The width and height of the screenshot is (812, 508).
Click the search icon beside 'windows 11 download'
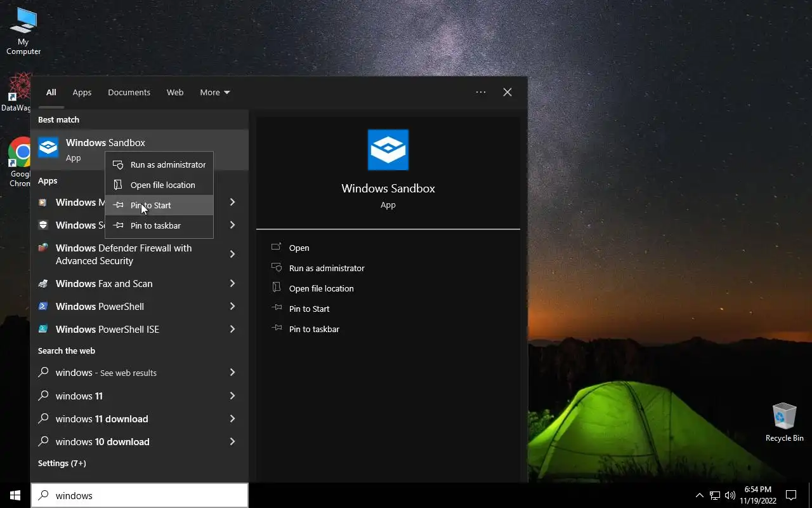point(43,418)
